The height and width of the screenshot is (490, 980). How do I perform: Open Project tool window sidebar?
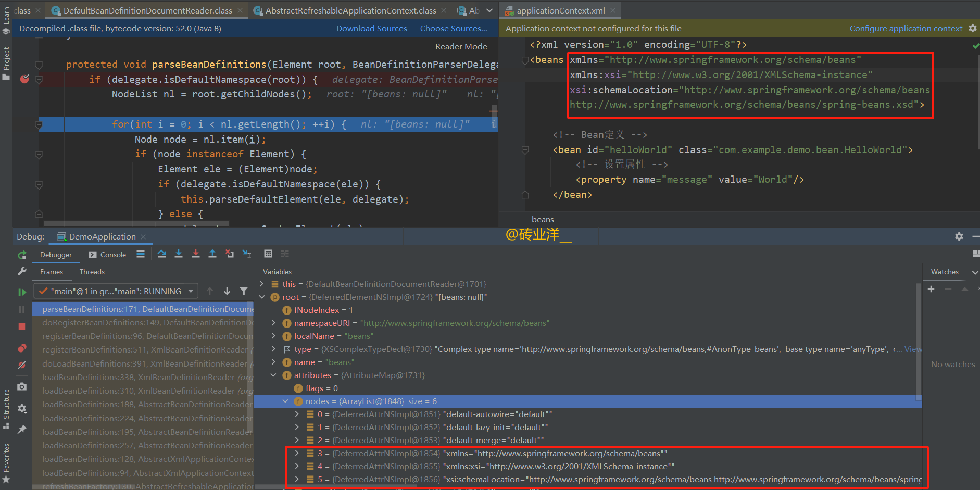6,64
